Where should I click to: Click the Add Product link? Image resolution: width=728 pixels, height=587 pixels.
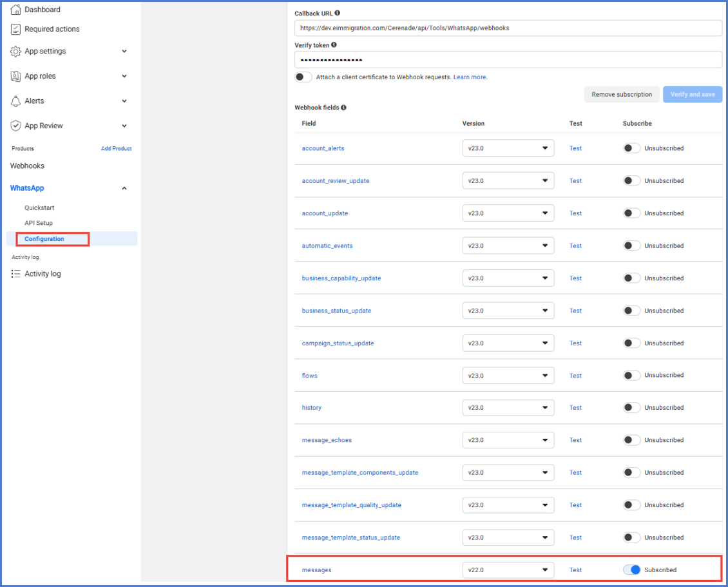click(x=116, y=149)
